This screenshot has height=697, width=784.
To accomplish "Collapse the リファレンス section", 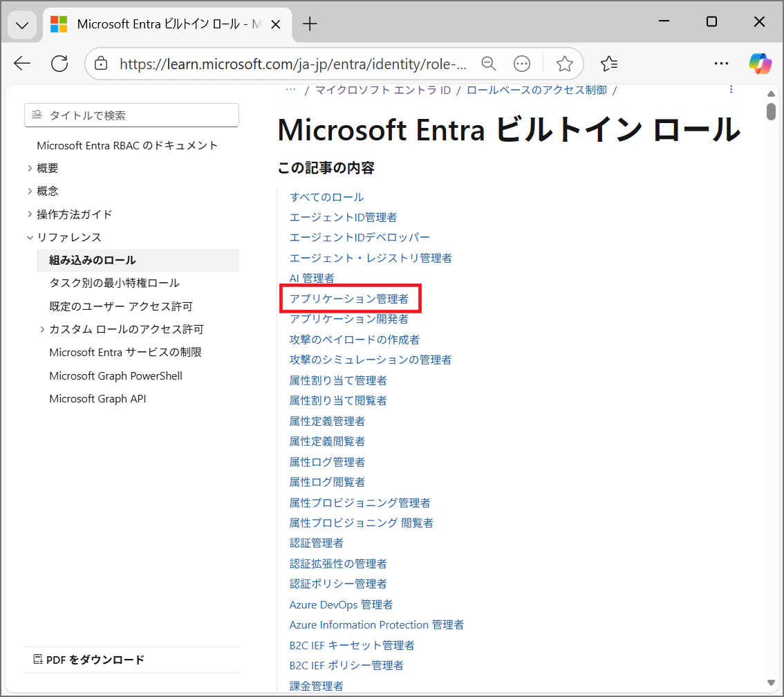I will pos(30,237).
